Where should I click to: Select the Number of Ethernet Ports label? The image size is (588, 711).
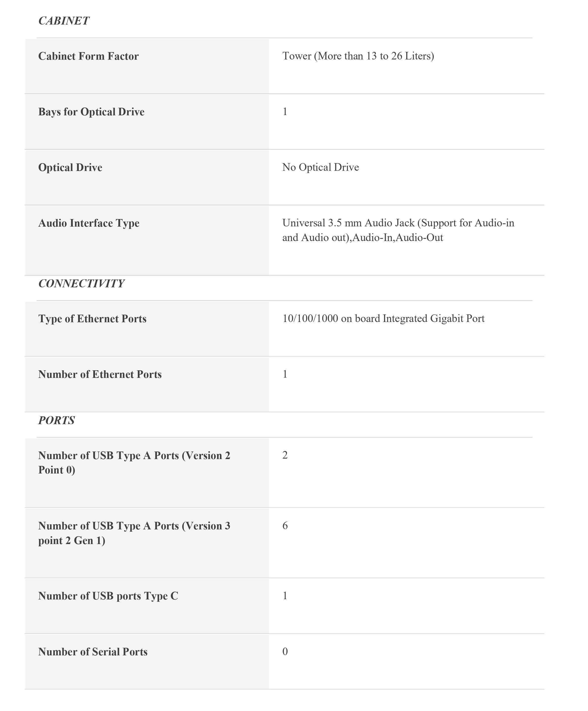click(100, 374)
